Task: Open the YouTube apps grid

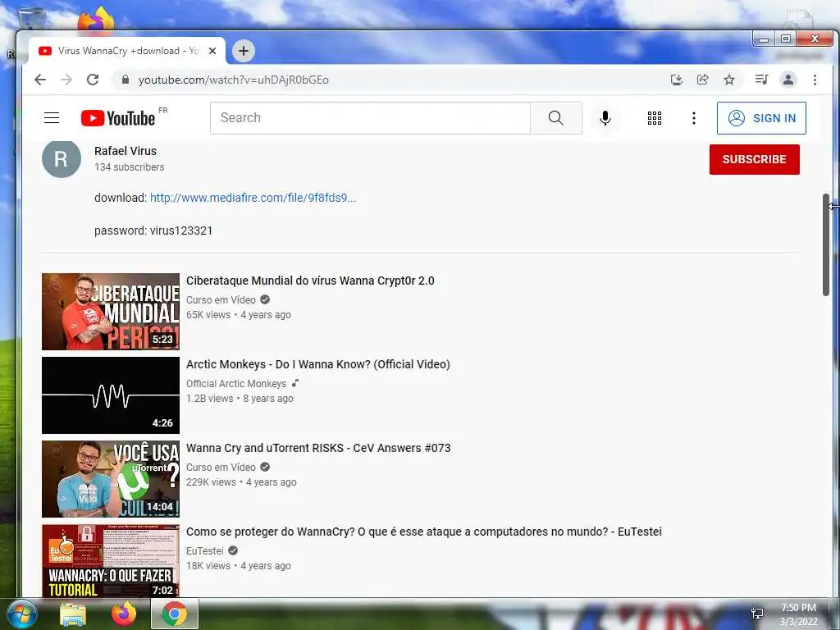Action: tap(654, 118)
